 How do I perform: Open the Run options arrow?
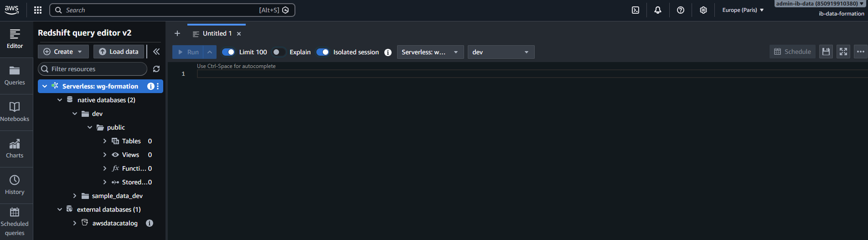[210, 52]
